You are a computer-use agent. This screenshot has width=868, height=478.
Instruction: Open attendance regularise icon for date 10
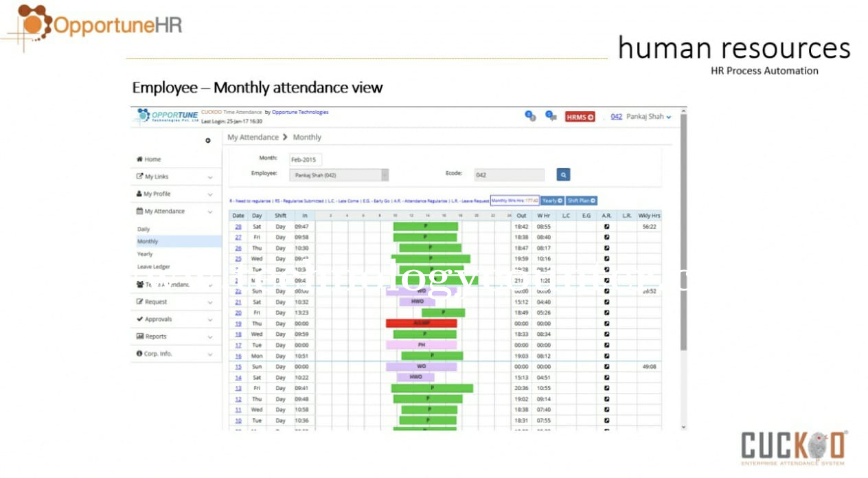[606, 421]
